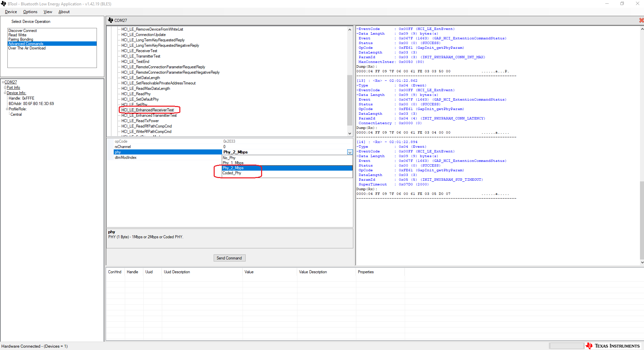
Task: Select the HCI_LE_ReadPhy command
Action: (x=136, y=94)
